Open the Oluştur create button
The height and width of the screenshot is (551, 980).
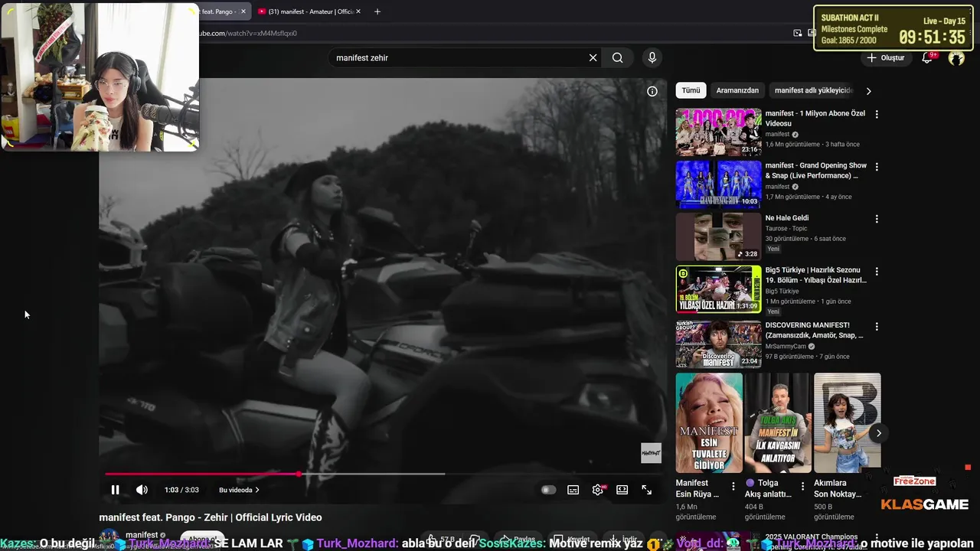point(886,57)
